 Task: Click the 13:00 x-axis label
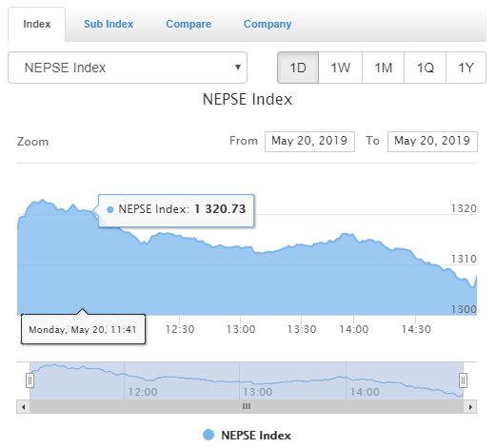point(241,329)
